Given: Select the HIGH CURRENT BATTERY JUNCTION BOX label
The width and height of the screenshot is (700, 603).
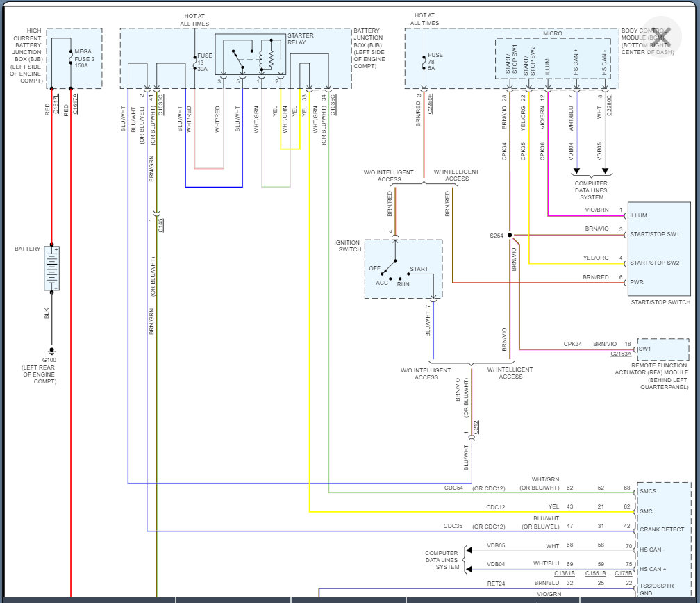Looking at the screenshot, I should (x=27, y=56).
